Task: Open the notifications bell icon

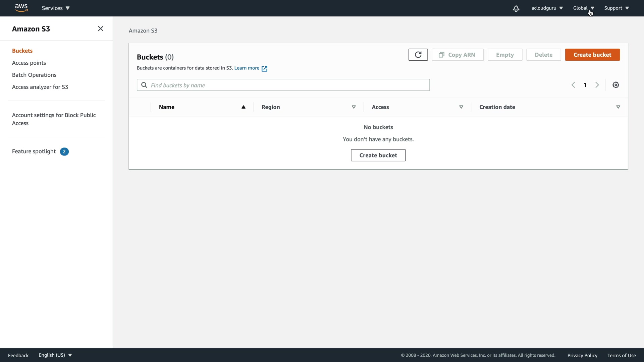Action: coord(516,8)
